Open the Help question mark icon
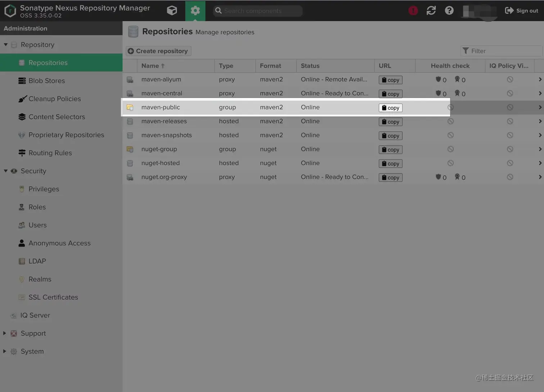 449,10
